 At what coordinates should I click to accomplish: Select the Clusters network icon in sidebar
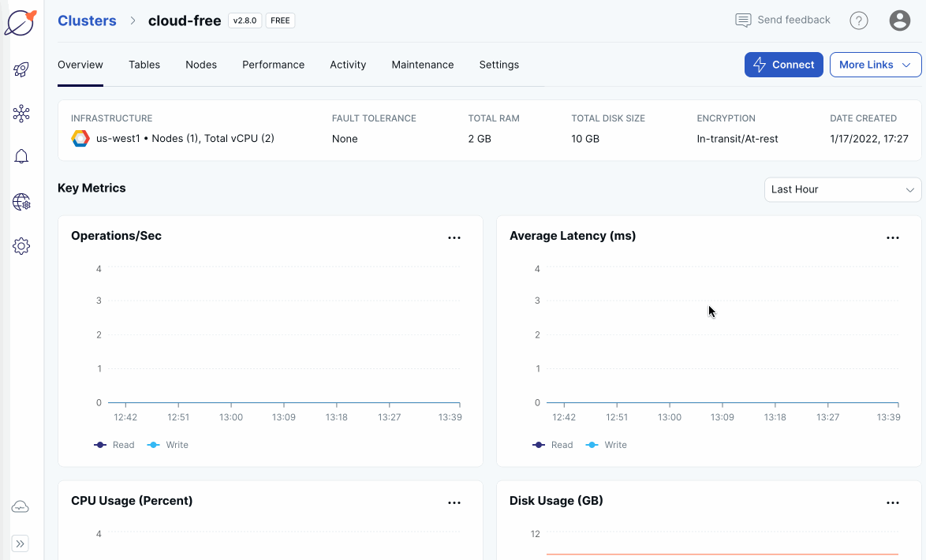[x=21, y=114]
